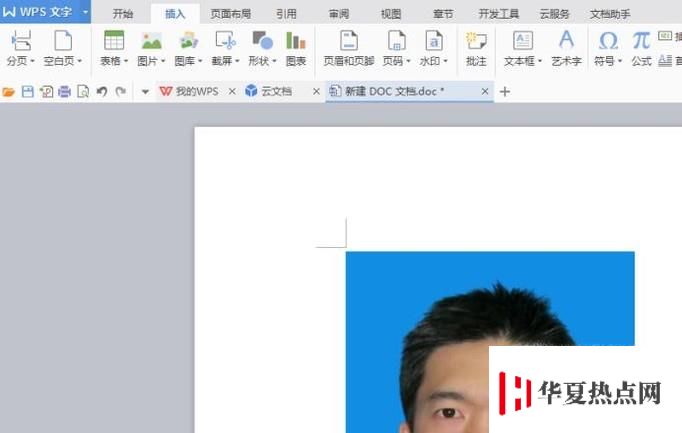Screen dimensions: 682x433
Task: Open the WPS 文字 application menu arrow
Action: coord(85,12)
